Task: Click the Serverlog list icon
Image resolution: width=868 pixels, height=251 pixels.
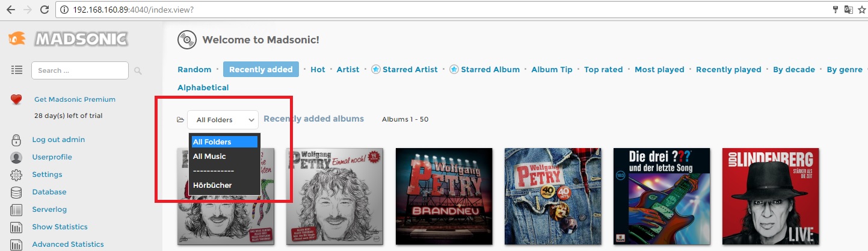Action: (x=16, y=210)
